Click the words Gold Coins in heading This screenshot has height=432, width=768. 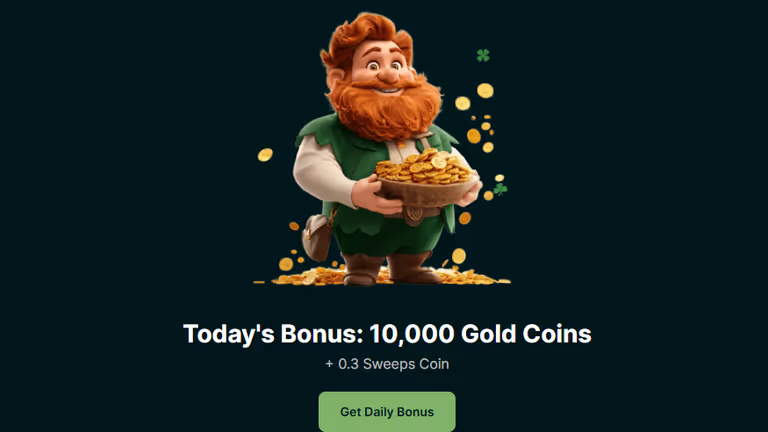pyautogui.click(x=526, y=334)
